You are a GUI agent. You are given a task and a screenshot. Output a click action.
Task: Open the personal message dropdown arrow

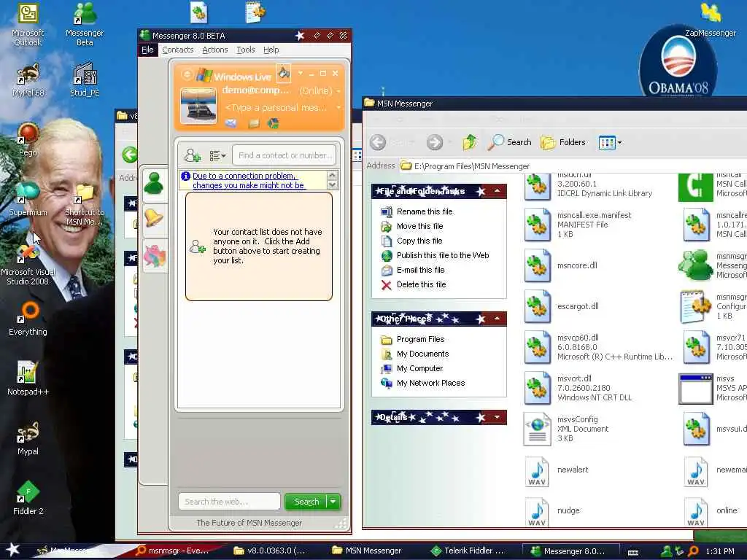[x=338, y=108]
